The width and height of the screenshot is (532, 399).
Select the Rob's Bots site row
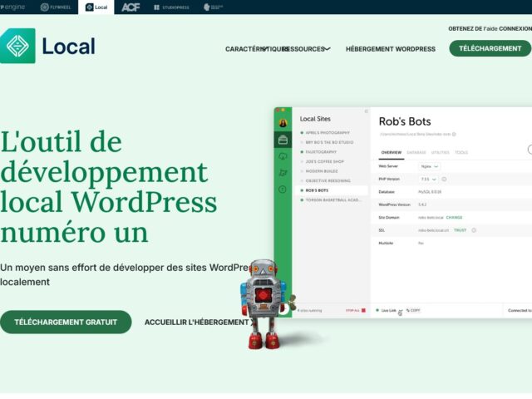pyautogui.click(x=332, y=190)
